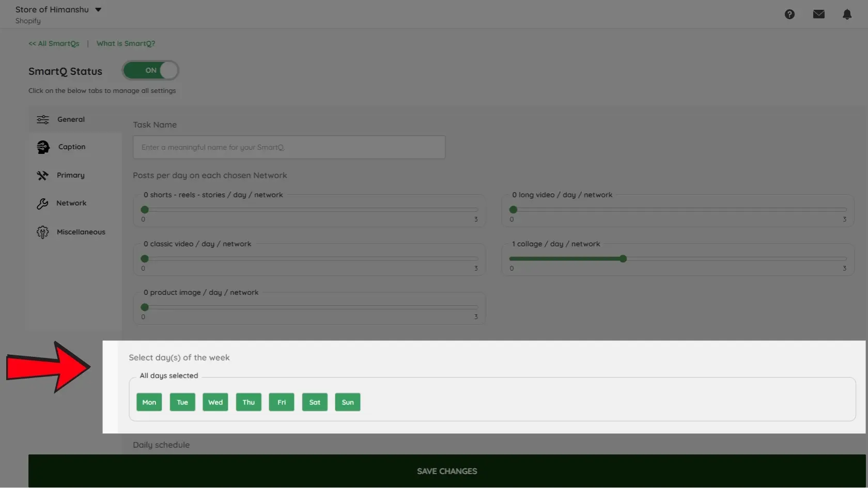Viewport: 868px width, 488px height.
Task: Click the Miscellaneous gear-head icon
Action: (42, 232)
